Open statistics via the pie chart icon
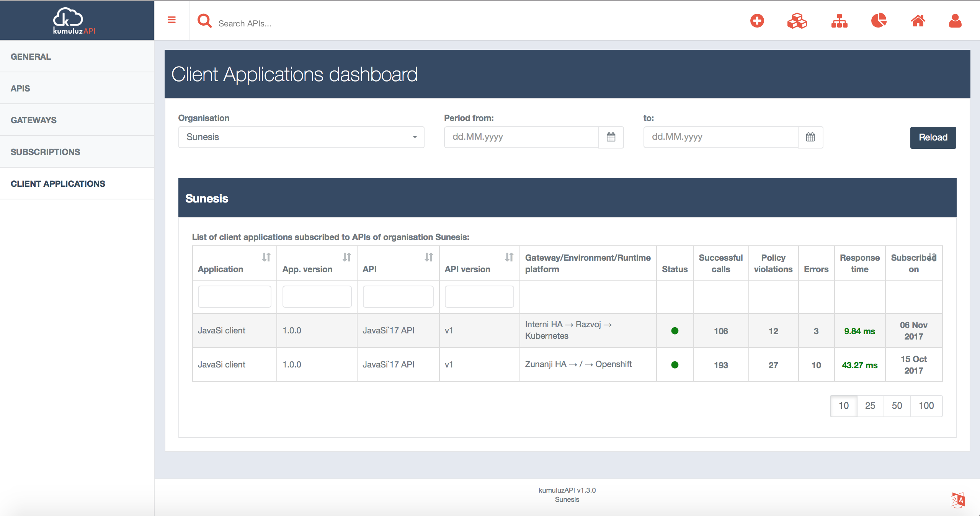The image size is (980, 516). click(879, 21)
